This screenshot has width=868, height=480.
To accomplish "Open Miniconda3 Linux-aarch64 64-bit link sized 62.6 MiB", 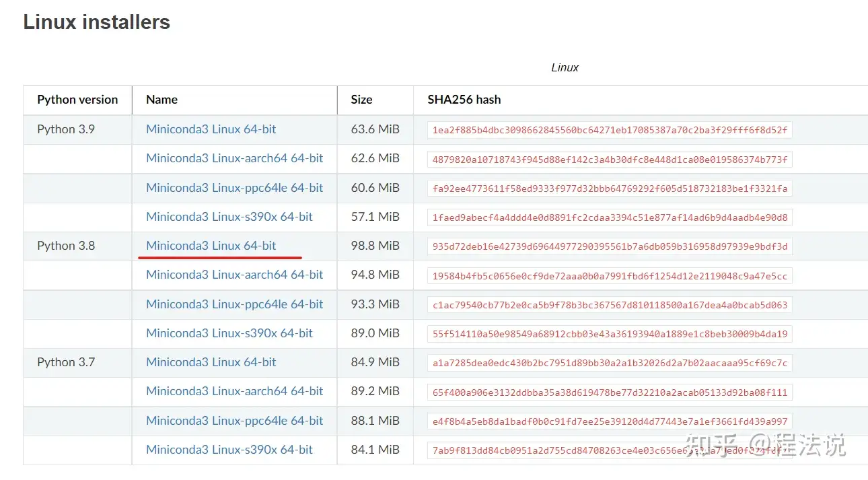I will coord(235,158).
